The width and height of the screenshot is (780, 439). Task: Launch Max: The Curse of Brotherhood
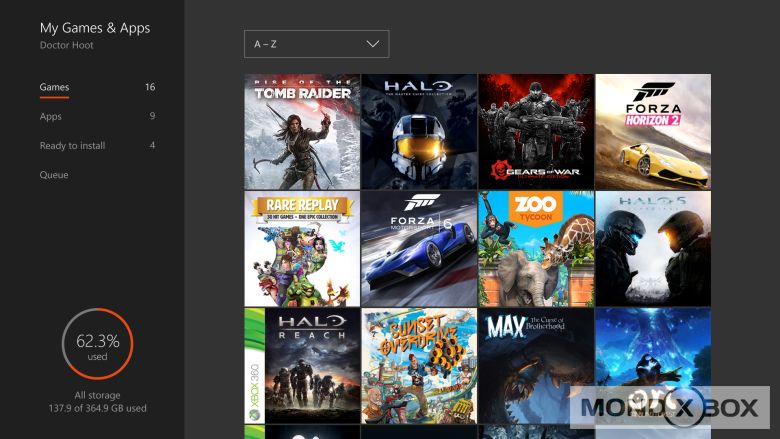click(x=535, y=365)
